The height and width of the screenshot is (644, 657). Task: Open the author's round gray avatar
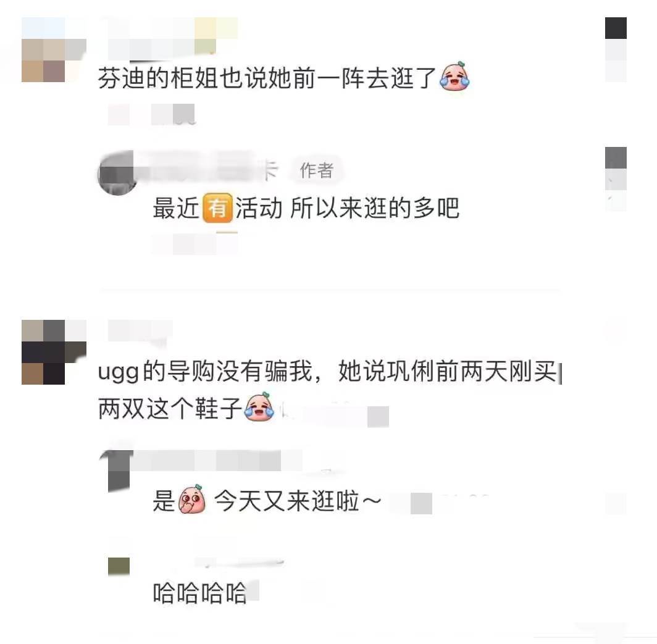coord(115,173)
